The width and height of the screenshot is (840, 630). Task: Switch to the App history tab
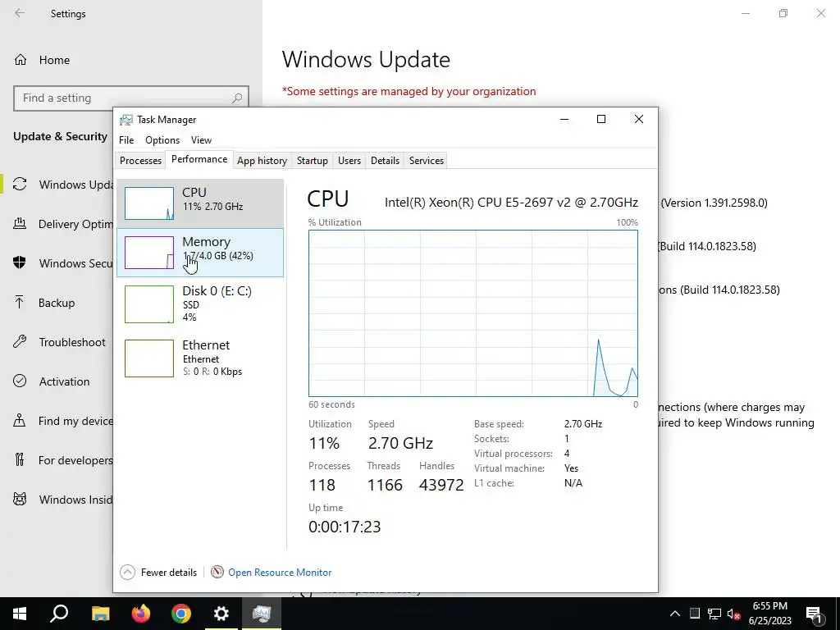(x=262, y=161)
